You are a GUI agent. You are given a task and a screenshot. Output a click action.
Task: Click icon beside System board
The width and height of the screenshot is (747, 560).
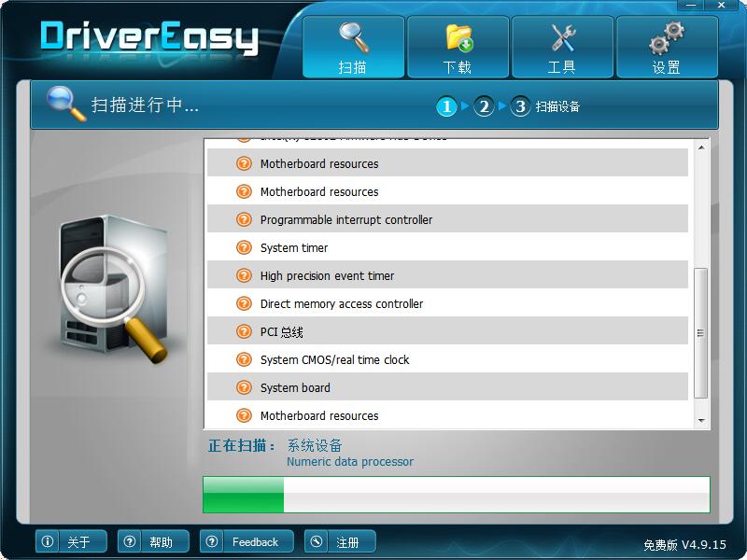point(244,387)
